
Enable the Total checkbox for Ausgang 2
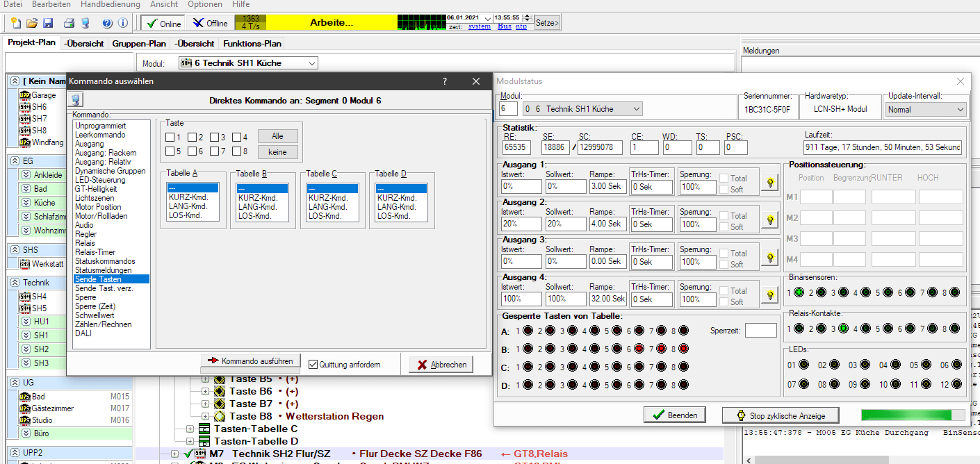724,216
